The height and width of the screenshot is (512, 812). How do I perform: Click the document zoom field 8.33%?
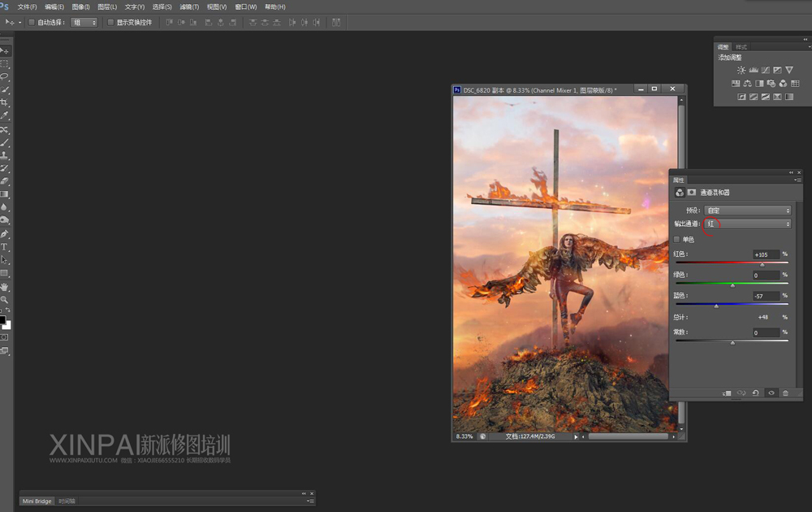point(464,436)
